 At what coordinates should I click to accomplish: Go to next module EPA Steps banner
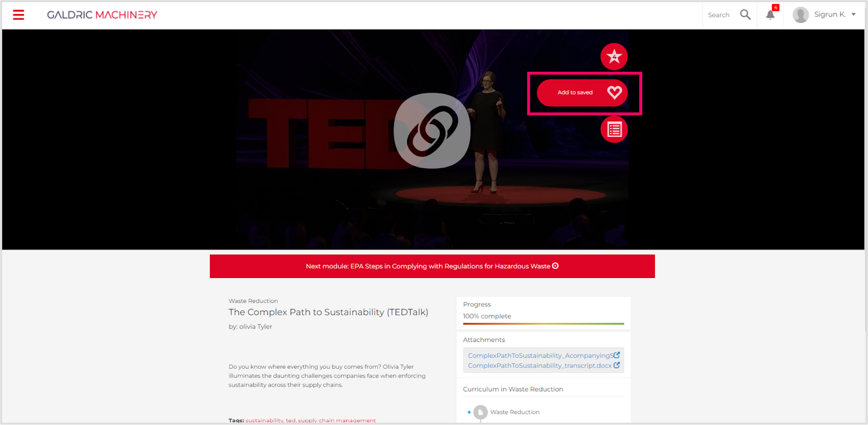[x=432, y=266]
